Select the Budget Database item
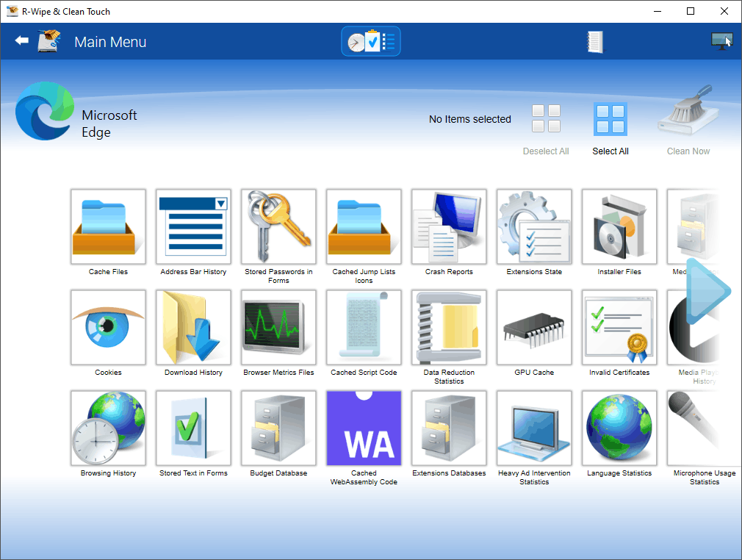The width and height of the screenshot is (742, 560). coord(278,428)
